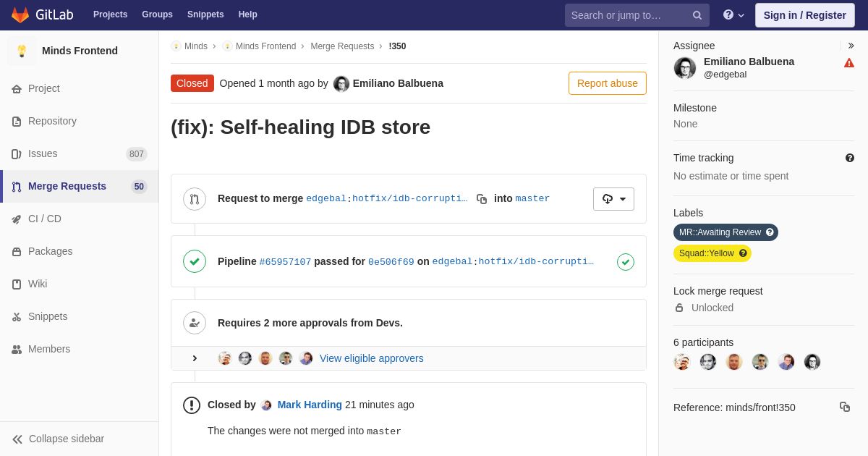Image resolution: width=868 pixels, height=456 pixels.
Task: Open the help question-mark dropdown
Action: pyautogui.click(x=733, y=15)
